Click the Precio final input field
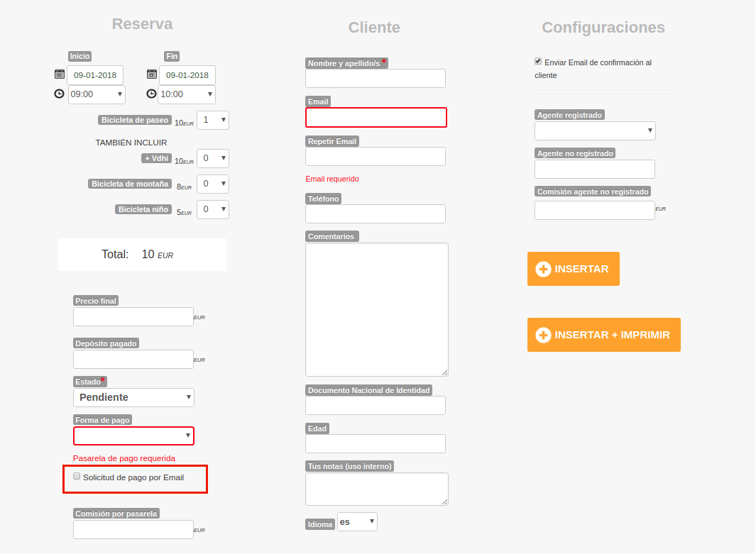This screenshot has height=554, width=756. pyautogui.click(x=133, y=317)
